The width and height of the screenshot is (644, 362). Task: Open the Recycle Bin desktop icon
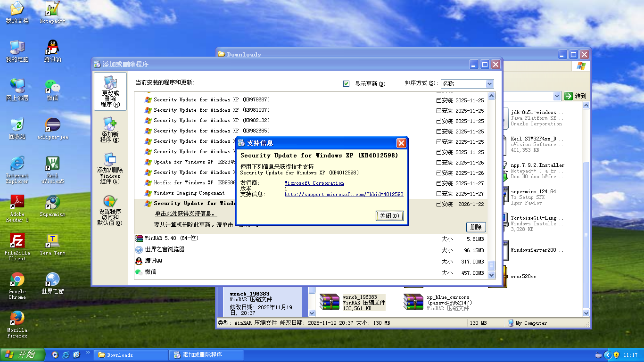17,125
